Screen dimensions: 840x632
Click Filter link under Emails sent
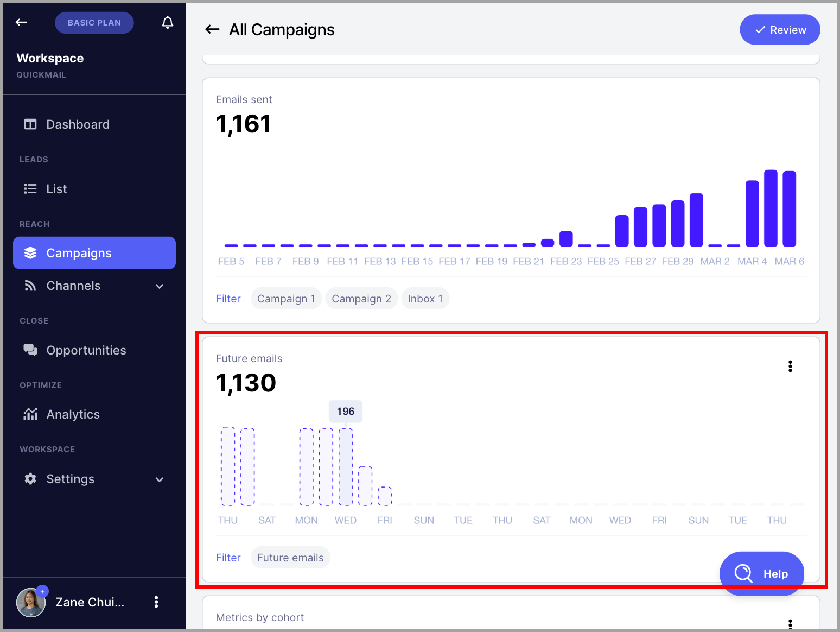[228, 299]
